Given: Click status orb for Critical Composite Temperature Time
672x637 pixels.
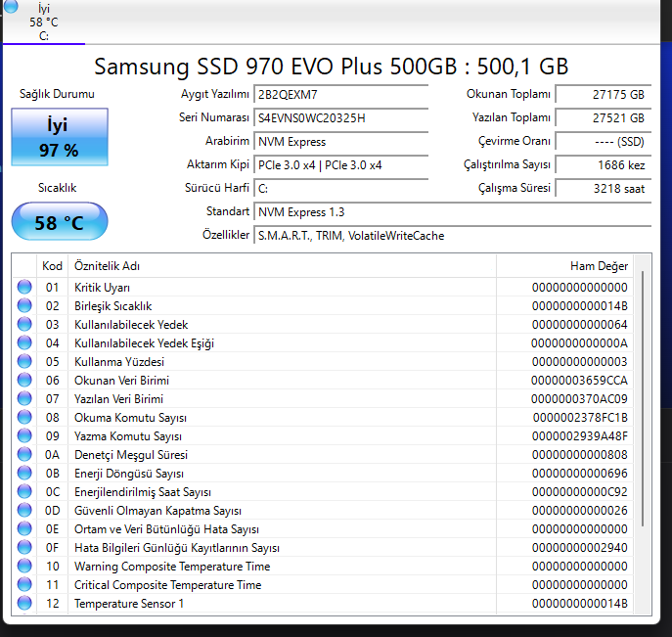Looking at the screenshot, I should 24,585.
